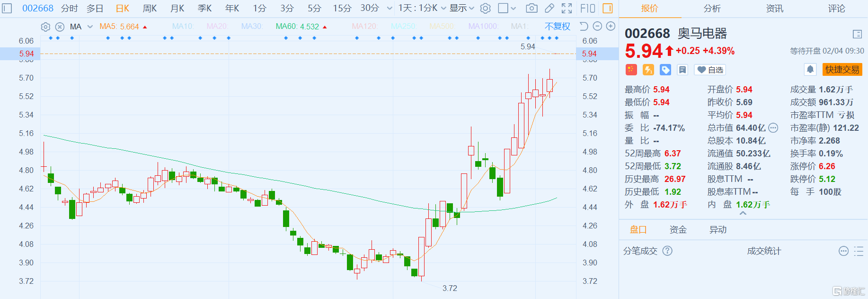The height and width of the screenshot is (299, 868).
Task: Click the 不复权 adjustment link
Action: pyautogui.click(x=557, y=27)
